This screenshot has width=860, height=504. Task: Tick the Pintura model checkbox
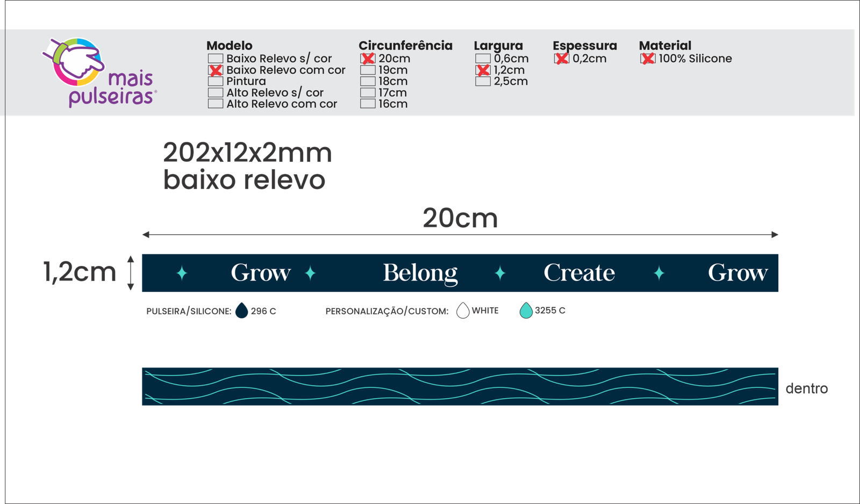pyautogui.click(x=216, y=82)
